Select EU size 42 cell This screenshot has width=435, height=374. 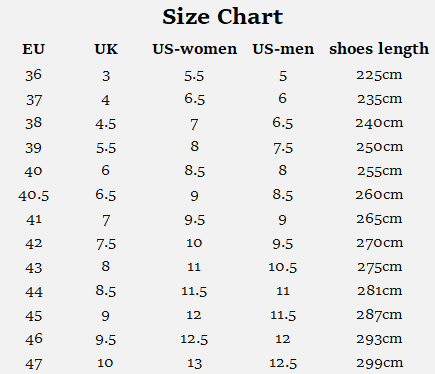pos(34,244)
